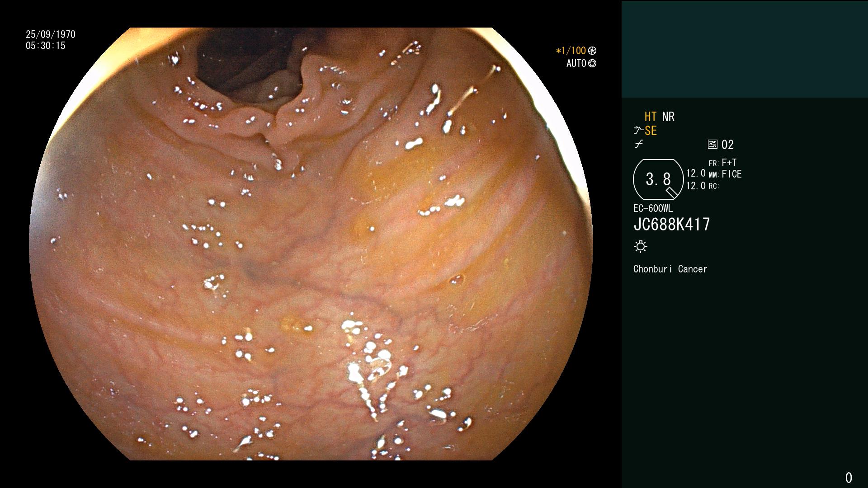Click the lower 12.0 value next to RC
Viewport: 868px width, 488px height.
(696, 186)
